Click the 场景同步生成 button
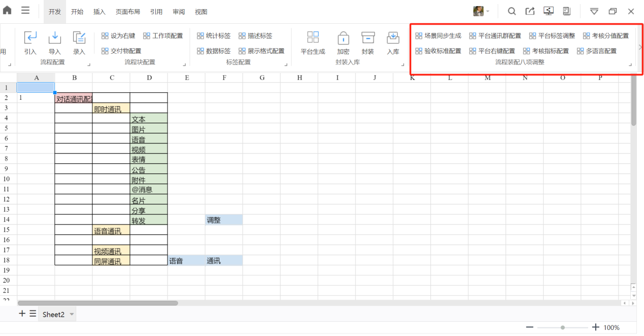Screen dimensions: 644x336 click(x=438, y=36)
